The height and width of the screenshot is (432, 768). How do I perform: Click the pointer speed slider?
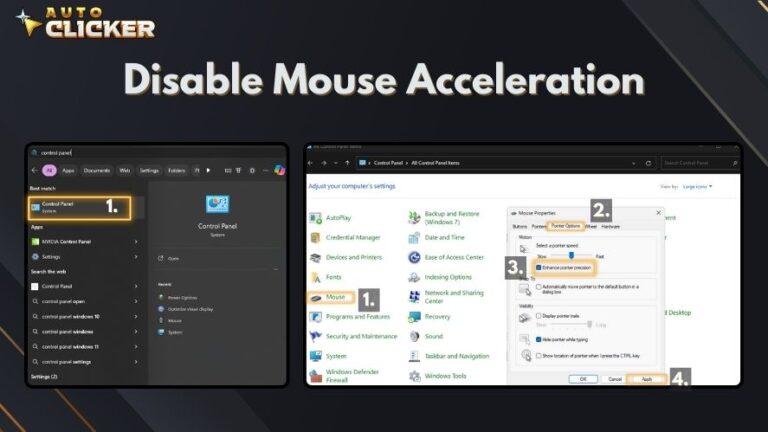(x=572, y=256)
